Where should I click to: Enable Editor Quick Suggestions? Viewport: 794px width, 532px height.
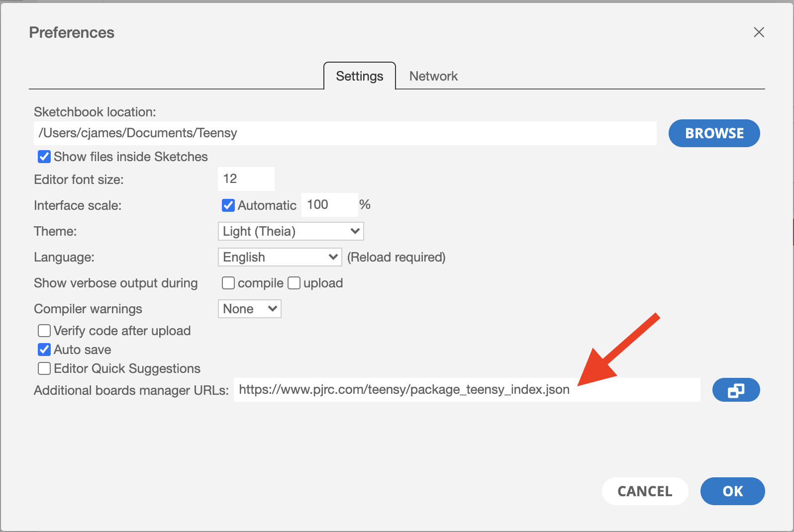[44, 368]
